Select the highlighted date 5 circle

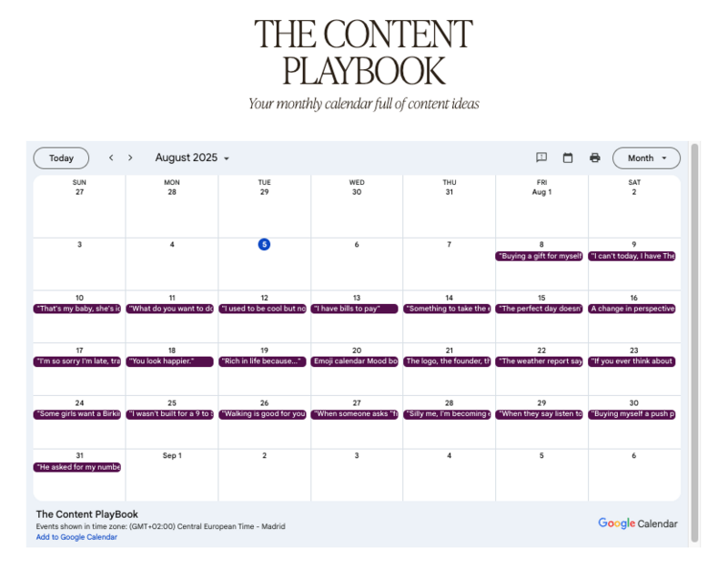(x=264, y=244)
